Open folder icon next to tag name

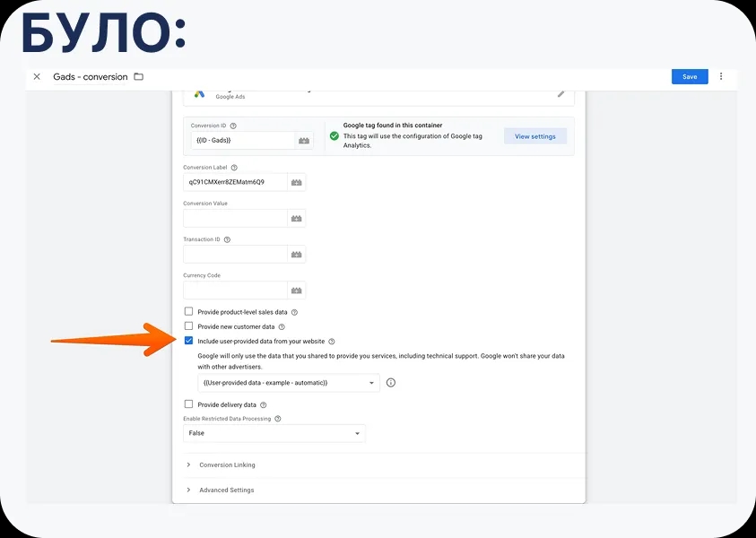click(139, 76)
